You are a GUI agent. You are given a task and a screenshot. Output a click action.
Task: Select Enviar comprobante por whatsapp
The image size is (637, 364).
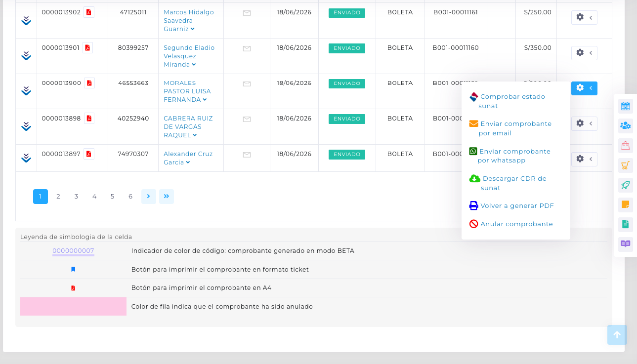coord(510,156)
